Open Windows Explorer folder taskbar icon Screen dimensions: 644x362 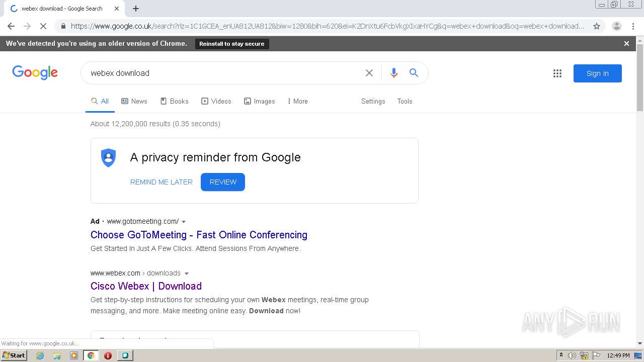click(x=57, y=355)
